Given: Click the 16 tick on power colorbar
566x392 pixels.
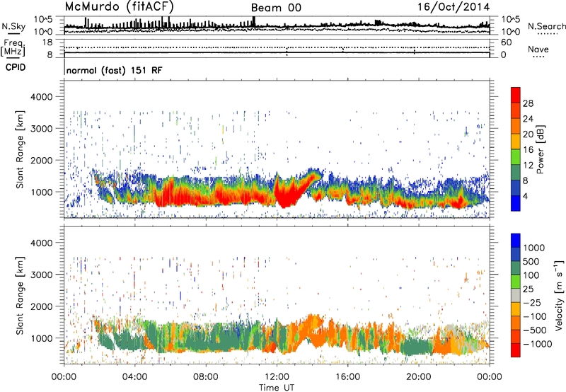Looking at the screenshot, I should (528, 150).
